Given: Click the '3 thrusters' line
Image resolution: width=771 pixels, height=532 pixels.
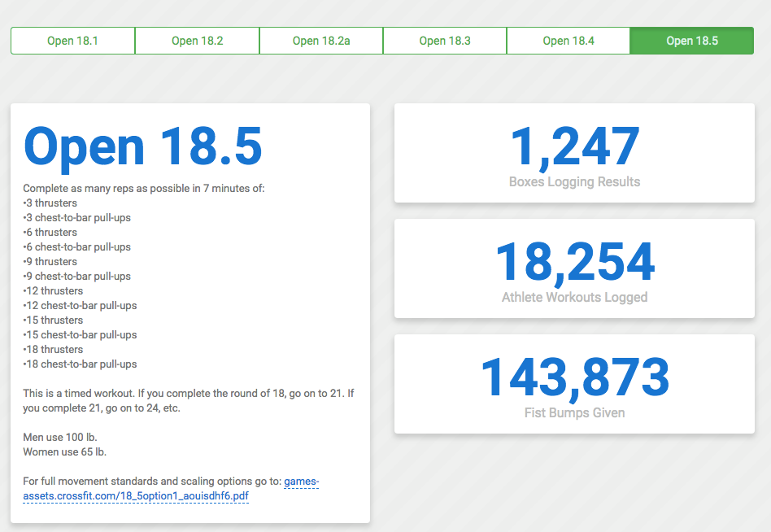Looking at the screenshot, I should (x=50, y=203).
